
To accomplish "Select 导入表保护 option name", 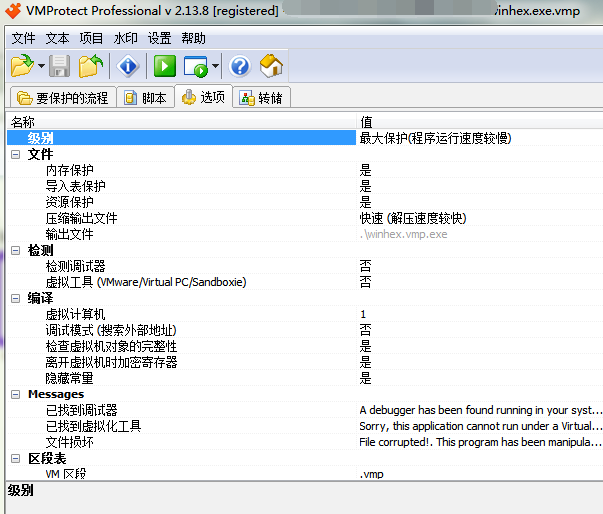I will click(75, 186).
